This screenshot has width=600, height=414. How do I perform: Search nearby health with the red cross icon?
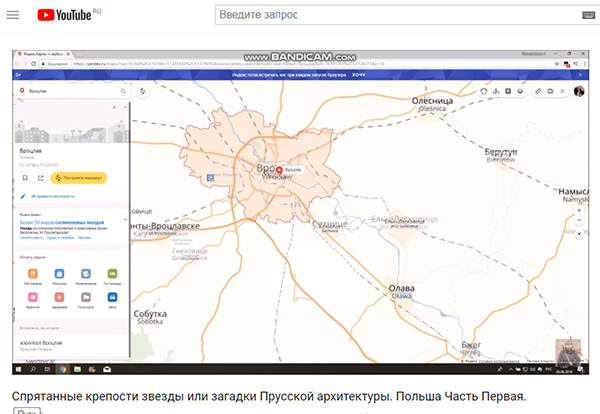point(59,297)
